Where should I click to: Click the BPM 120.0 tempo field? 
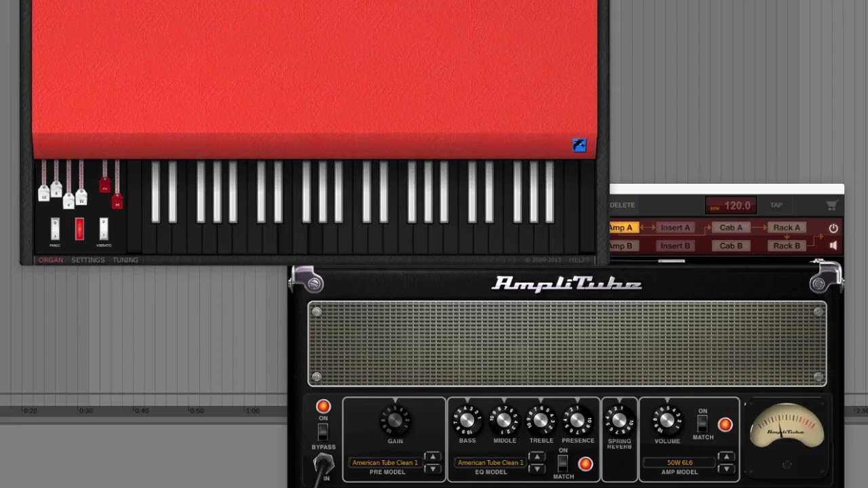(x=731, y=205)
